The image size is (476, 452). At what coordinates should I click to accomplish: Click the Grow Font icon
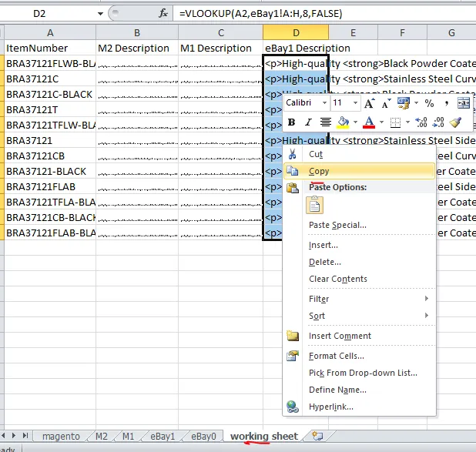click(369, 103)
